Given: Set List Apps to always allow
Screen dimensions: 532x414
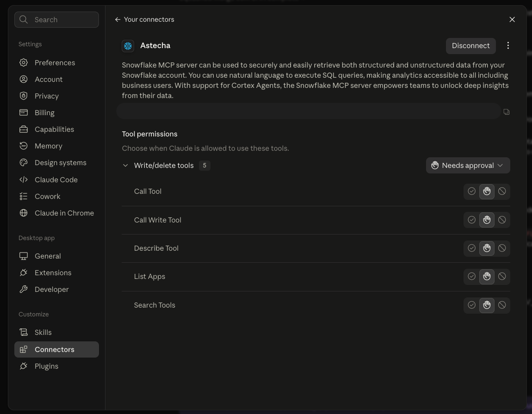Looking at the screenshot, I should click(x=471, y=276).
